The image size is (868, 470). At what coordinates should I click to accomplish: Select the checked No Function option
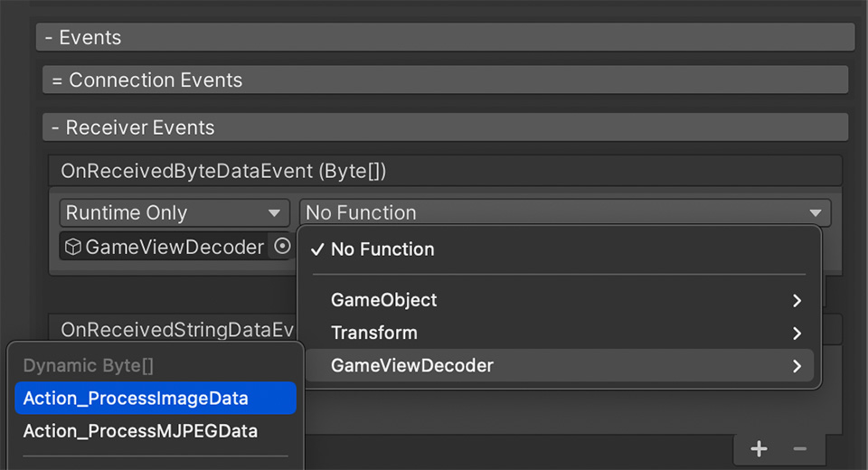382,249
